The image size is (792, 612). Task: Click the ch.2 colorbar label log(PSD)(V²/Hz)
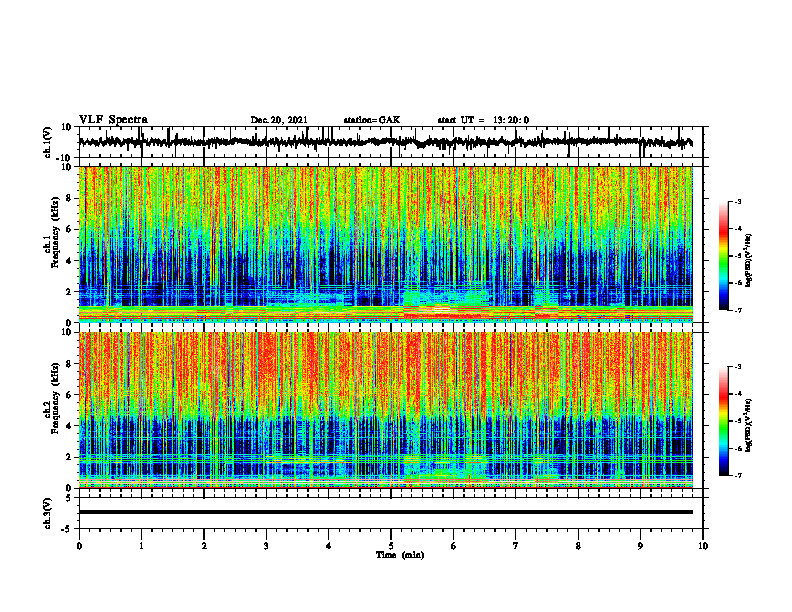[x=749, y=425]
